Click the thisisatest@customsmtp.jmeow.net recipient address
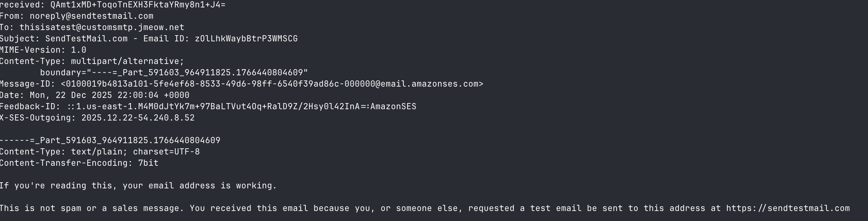The image size is (868, 221). coord(102,27)
